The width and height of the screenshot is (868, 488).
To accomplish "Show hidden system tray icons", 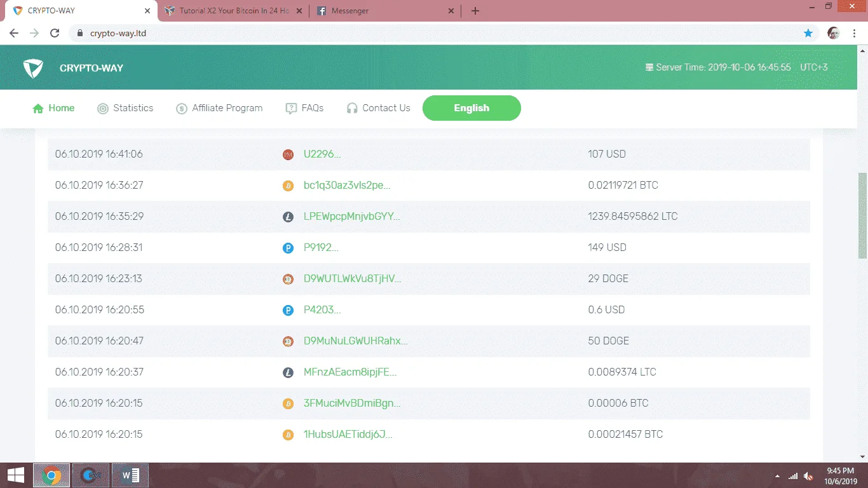I will click(778, 476).
